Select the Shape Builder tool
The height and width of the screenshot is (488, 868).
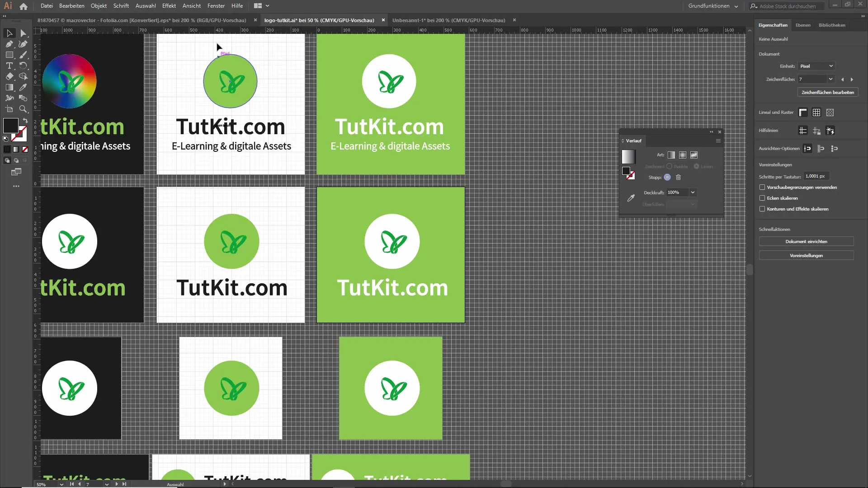click(23, 76)
